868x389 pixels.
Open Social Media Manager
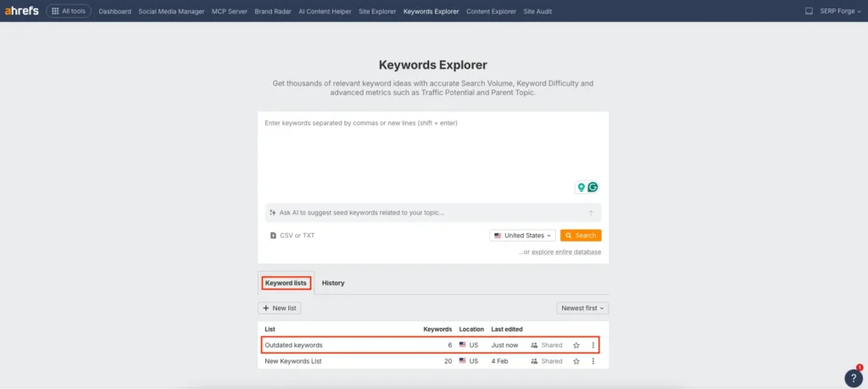171,11
